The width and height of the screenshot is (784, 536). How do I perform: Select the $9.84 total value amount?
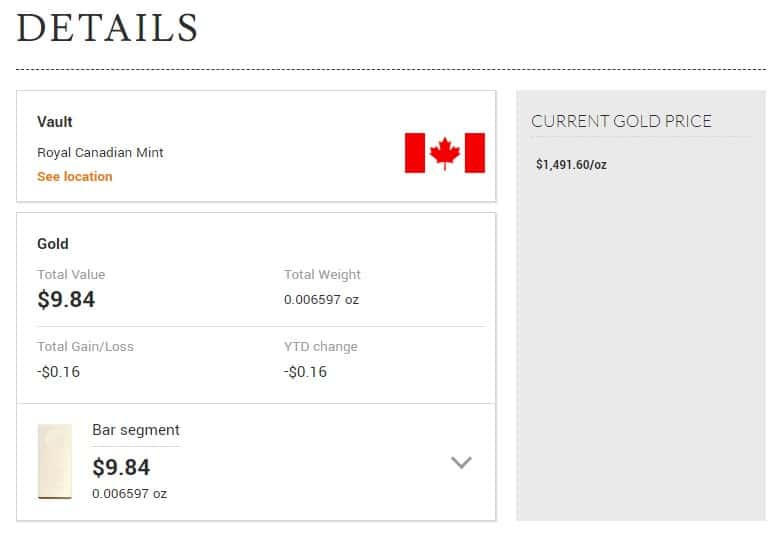tap(66, 300)
